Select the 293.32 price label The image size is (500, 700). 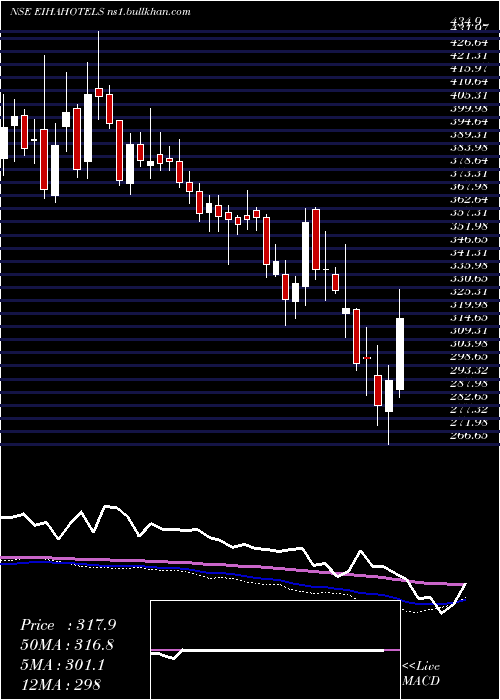(x=467, y=370)
